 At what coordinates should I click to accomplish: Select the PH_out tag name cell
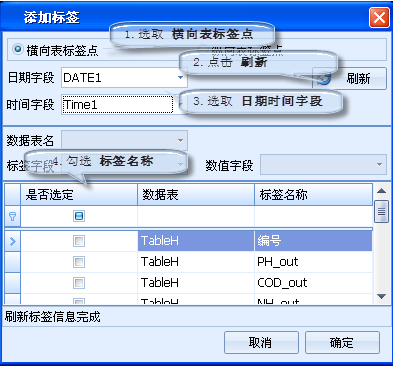click(313, 262)
